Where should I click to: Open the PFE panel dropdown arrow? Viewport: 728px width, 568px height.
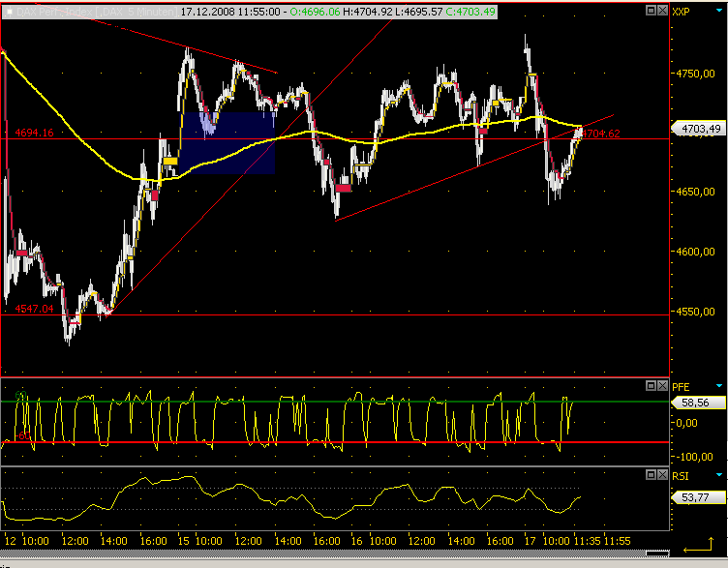point(719,386)
